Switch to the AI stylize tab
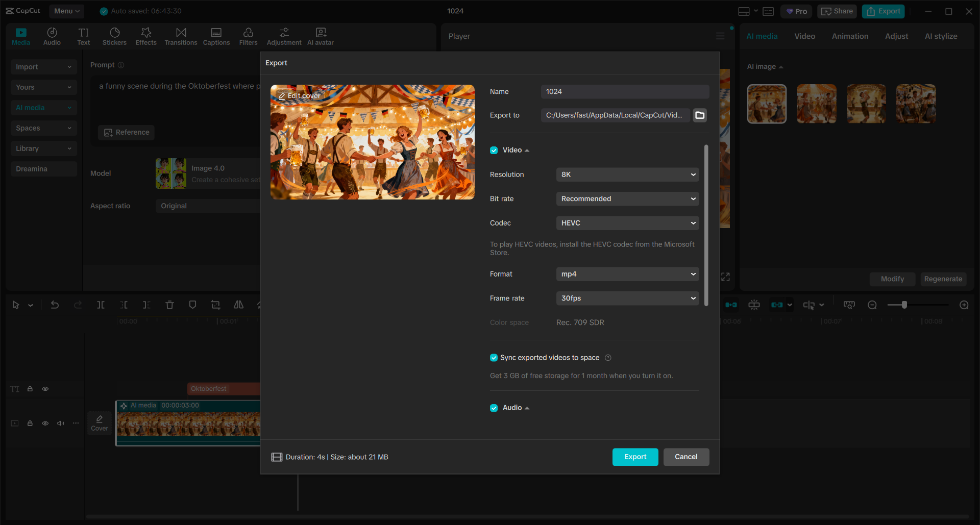The height and width of the screenshot is (525, 980). (941, 36)
